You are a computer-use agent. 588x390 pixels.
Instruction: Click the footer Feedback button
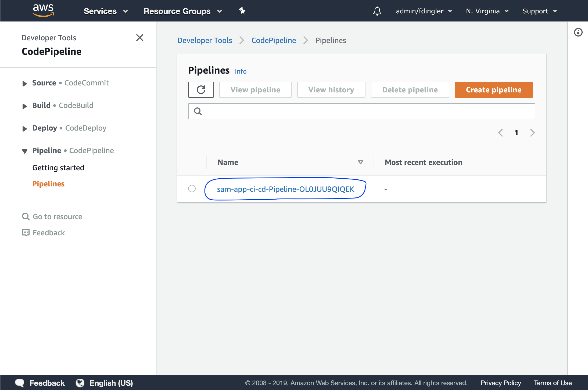tap(40, 383)
